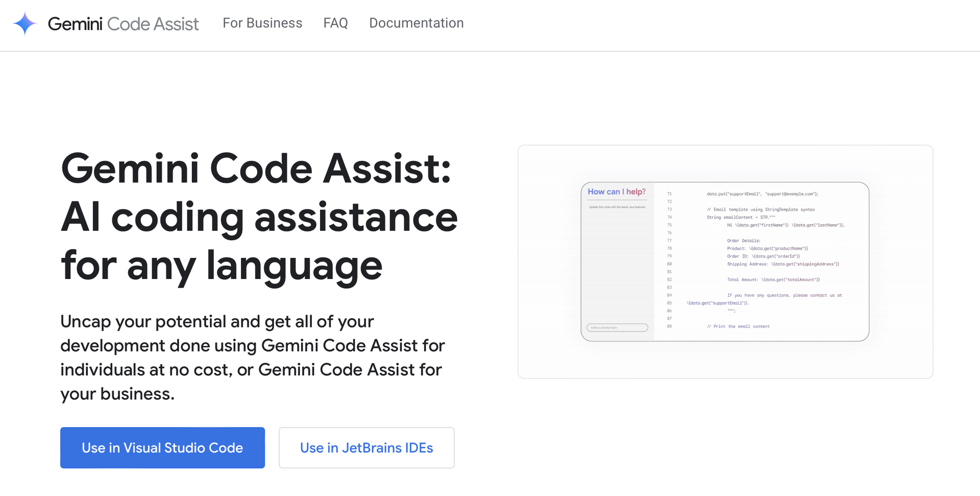Select the Update this code with Java features prompt

[x=617, y=207]
